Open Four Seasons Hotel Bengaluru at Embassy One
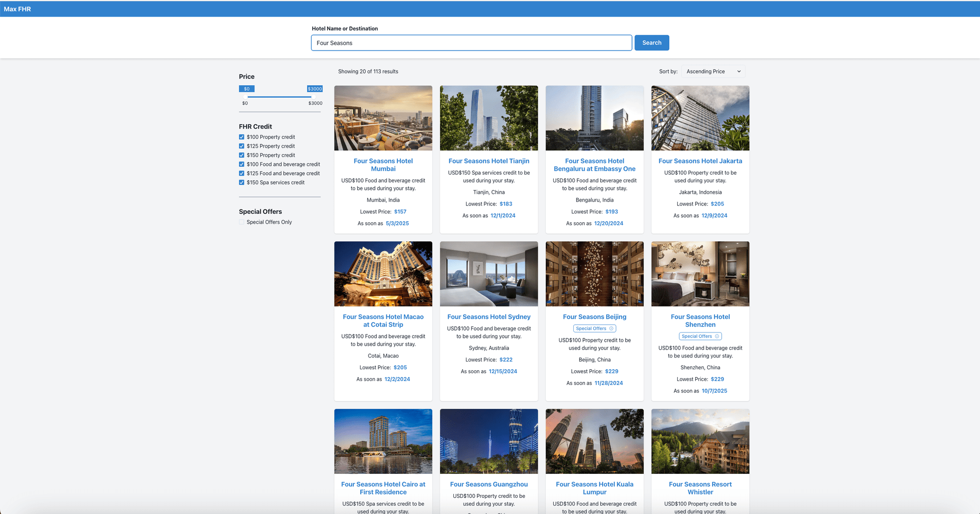The image size is (980, 514). tap(595, 165)
